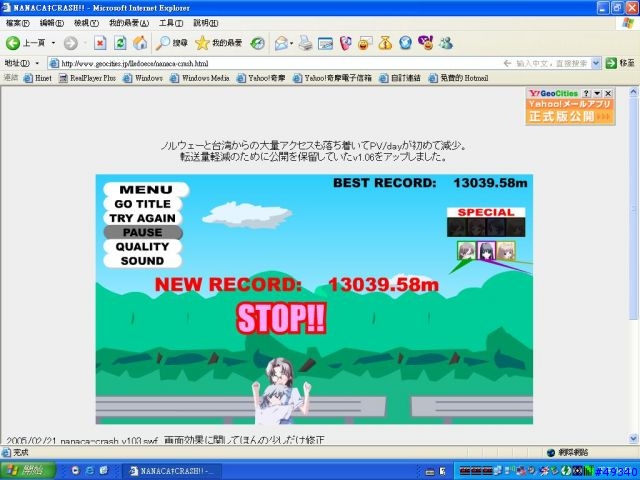The height and width of the screenshot is (480, 640).
Task: Expand the address bar dropdown arrow
Action: pyautogui.click(x=596, y=63)
